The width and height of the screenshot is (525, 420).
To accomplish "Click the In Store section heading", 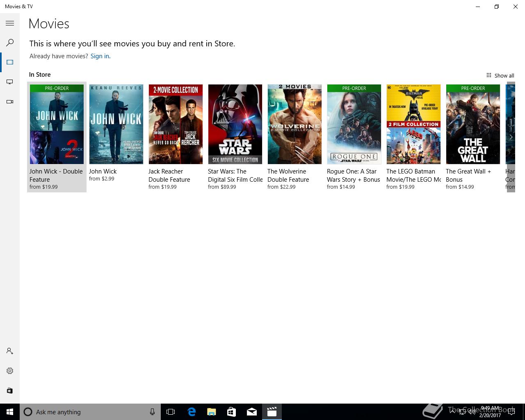I will pyautogui.click(x=40, y=75).
